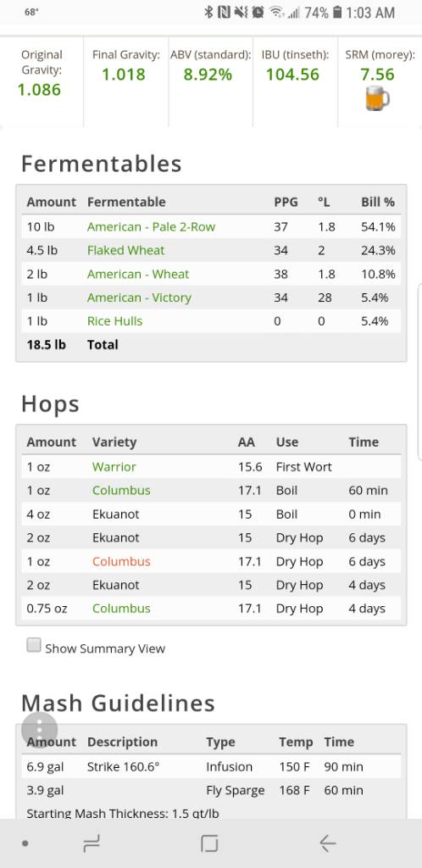The height and width of the screenshot is (868, 422).
Task: Tap the ABV (standard) 8.92% value
Action: 208,75
